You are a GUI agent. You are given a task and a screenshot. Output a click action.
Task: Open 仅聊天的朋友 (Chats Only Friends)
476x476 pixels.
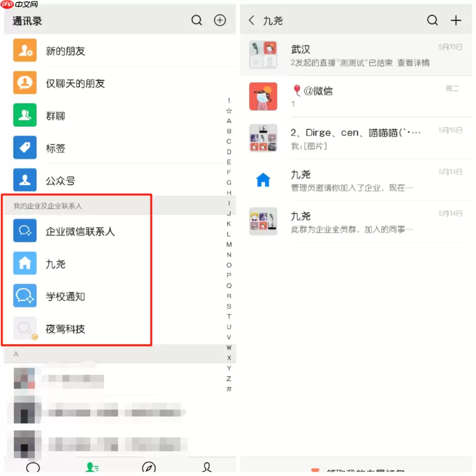pyautogui.click(x=25, y=83)
